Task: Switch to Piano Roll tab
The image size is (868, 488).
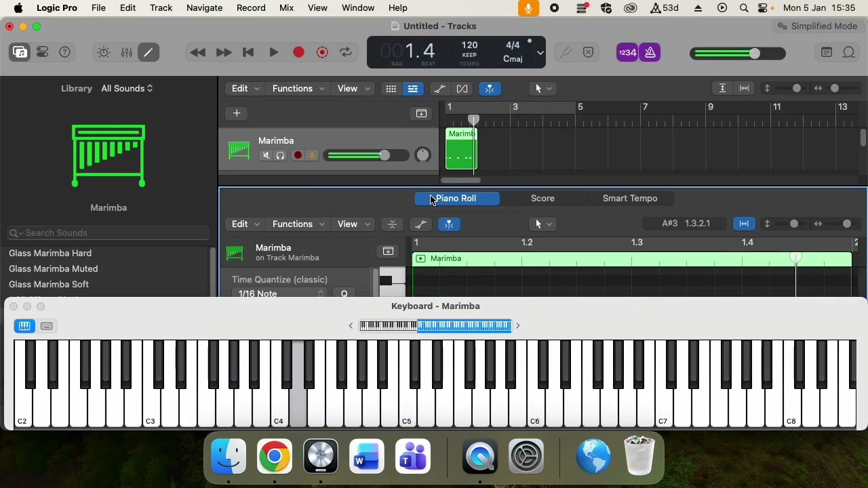Action: (x=456, y=199)
